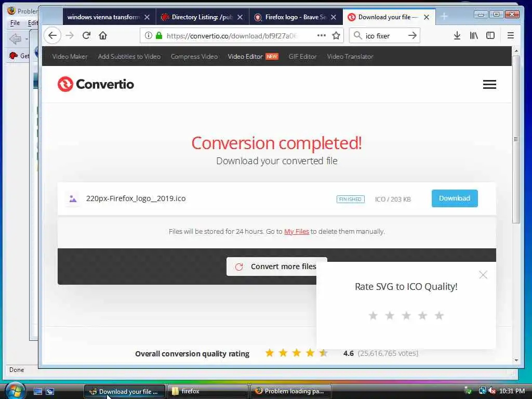Open Add Subtitles to Video link
532x399 pixels.
[129, 56]
